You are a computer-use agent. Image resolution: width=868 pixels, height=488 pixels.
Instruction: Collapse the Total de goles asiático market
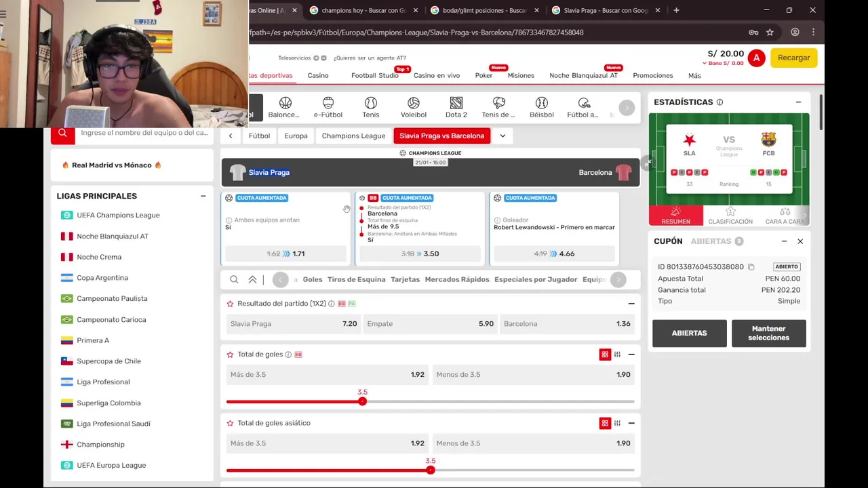(x=631, y=423)
